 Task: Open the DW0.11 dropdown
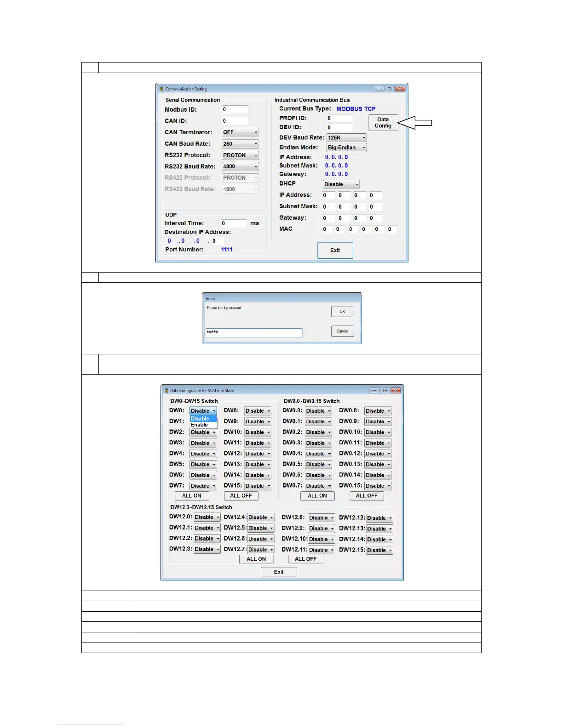(378, 443)
